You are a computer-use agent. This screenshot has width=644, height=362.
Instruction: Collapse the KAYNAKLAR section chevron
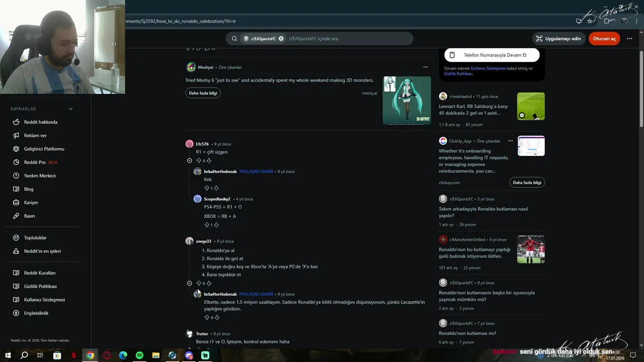coord(70,109)
